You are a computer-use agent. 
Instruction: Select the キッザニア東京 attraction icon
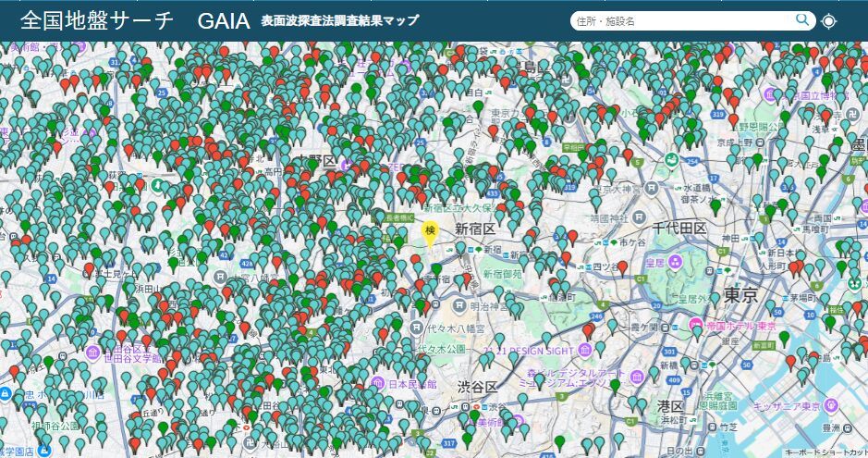[x=831, y=404]
